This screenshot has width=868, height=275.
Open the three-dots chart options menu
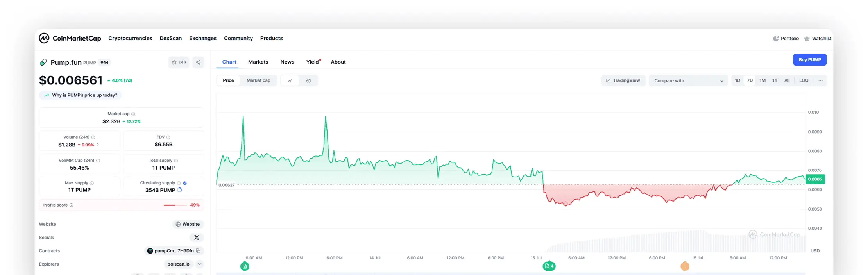[821, 80]
